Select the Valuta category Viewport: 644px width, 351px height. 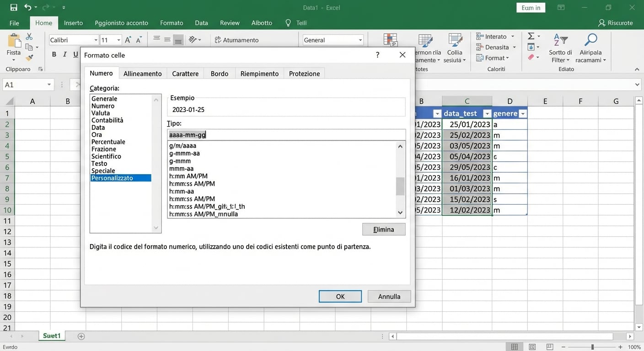coord(101,113)
